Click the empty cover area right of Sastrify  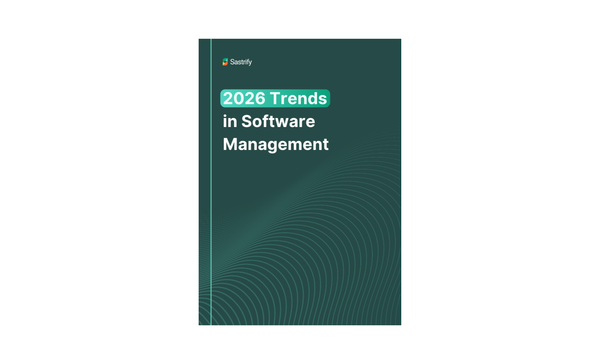click(329, 62)
